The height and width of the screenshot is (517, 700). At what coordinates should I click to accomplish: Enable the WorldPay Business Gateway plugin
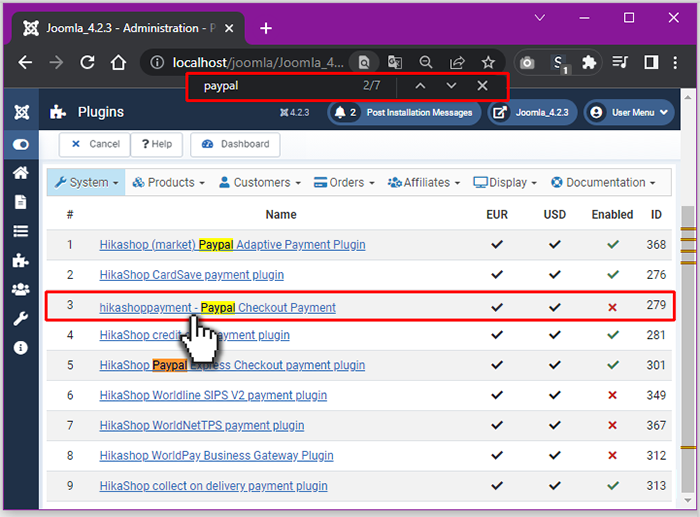(x=612, y=455)
